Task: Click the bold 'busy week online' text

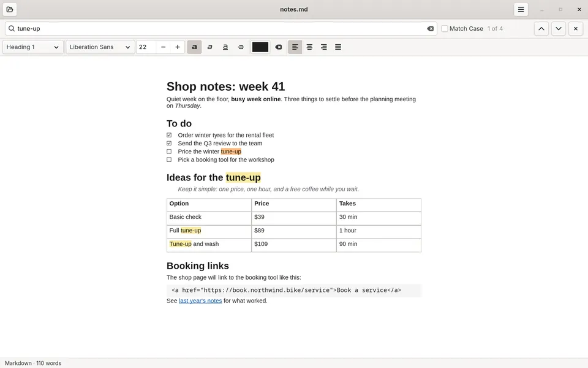Action: click(256, 99)
